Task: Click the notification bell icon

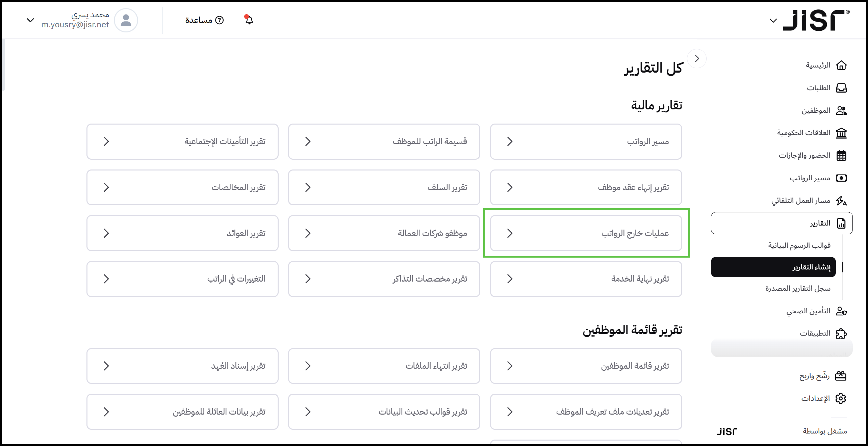Action: tap(249, 20)
